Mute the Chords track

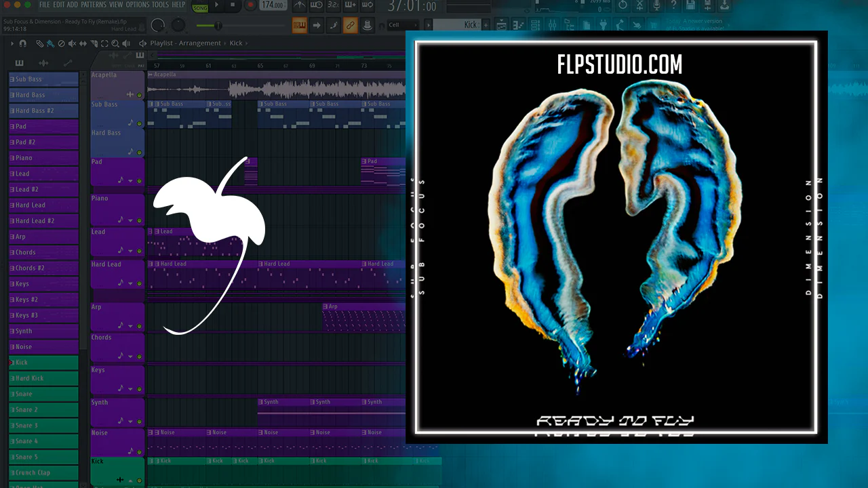tap(140, 356)
